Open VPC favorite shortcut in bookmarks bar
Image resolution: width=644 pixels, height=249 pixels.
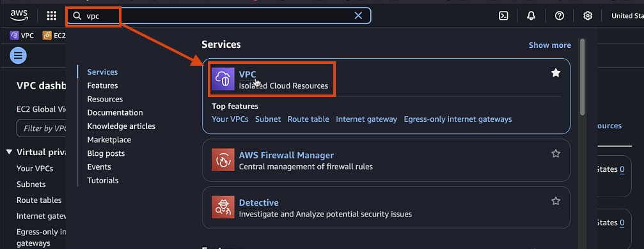coord(22,36)
